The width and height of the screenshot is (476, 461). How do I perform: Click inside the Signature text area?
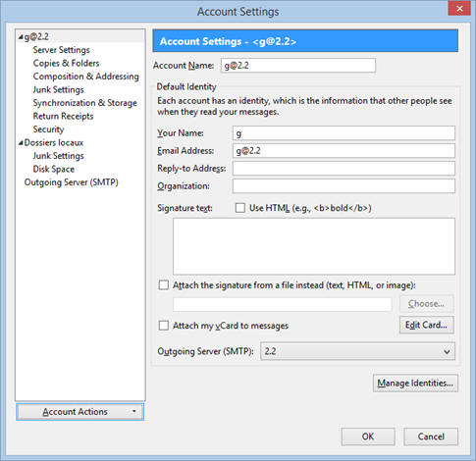pos(314,246)
